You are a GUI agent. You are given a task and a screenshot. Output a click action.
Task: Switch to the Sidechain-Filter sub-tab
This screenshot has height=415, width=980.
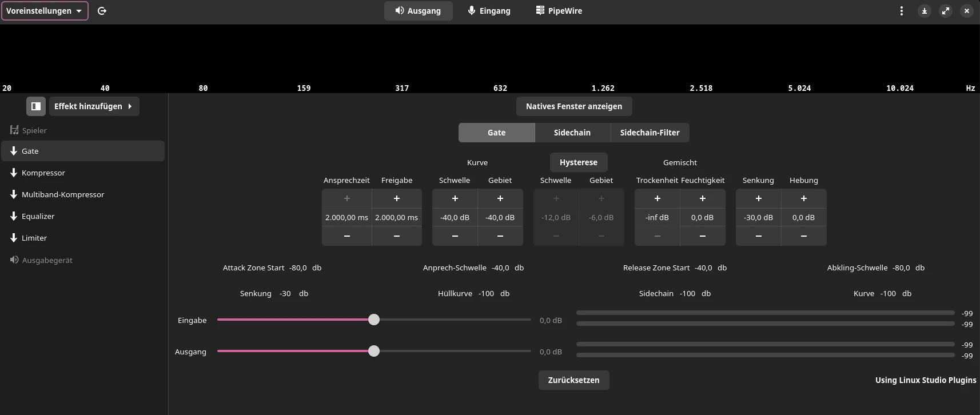click(x=650, y=133)
